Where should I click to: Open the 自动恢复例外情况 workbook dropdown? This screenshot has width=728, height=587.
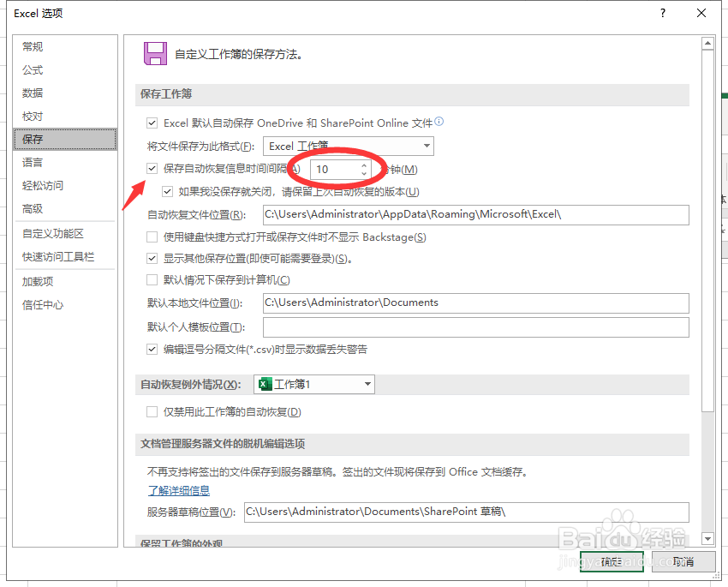[314, 384]
